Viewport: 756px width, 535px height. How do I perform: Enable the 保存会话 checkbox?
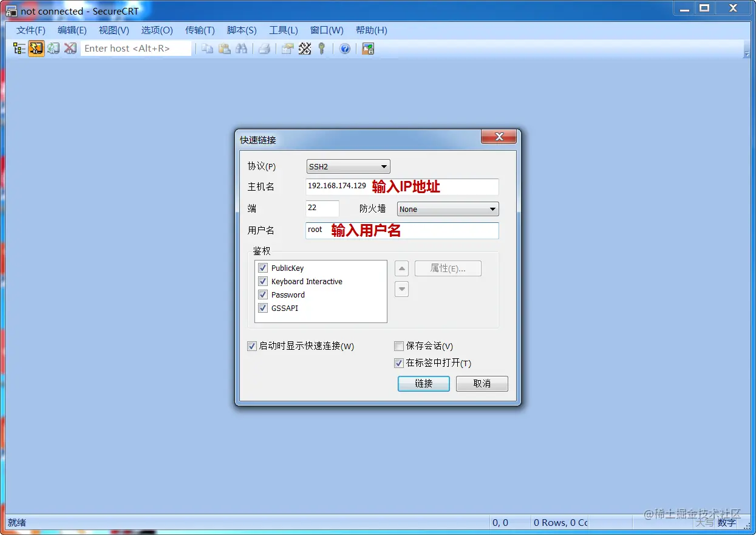coord(399,346)
